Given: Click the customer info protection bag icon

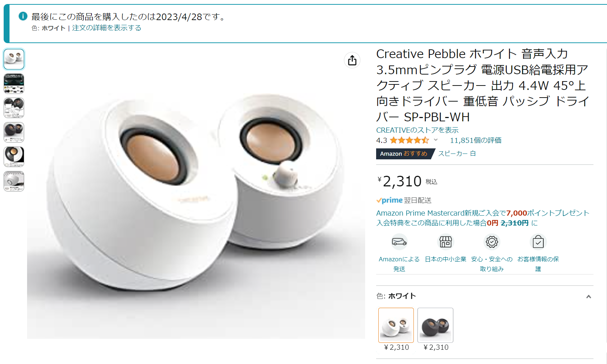Looking at the screenshot, I should [538, 242].
